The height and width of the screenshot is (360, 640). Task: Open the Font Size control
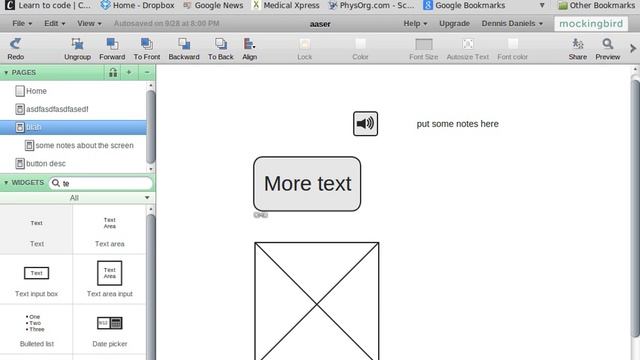[x=424, y=49]
